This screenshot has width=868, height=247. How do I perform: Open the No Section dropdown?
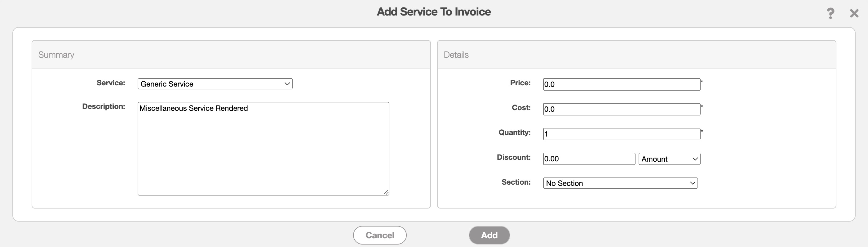(x=620, y=183)
